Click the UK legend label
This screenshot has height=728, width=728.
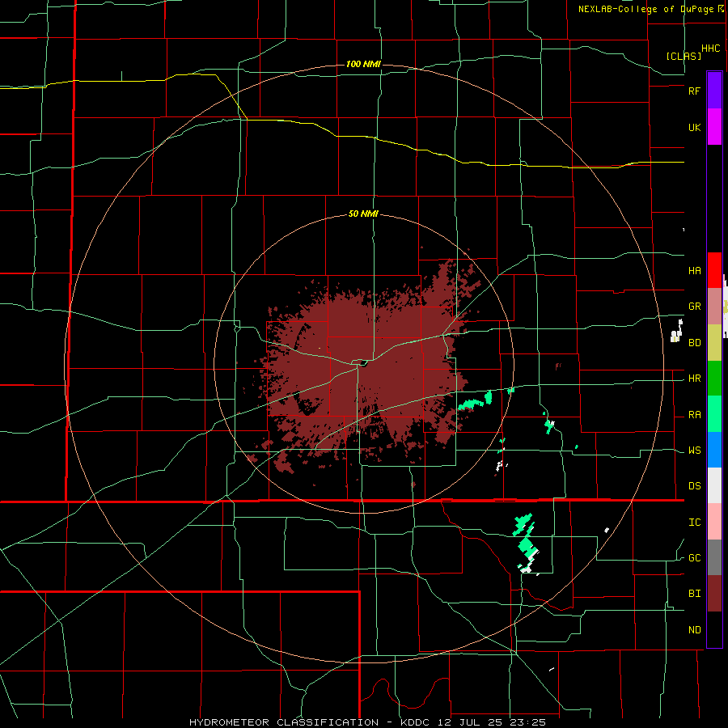694,127
